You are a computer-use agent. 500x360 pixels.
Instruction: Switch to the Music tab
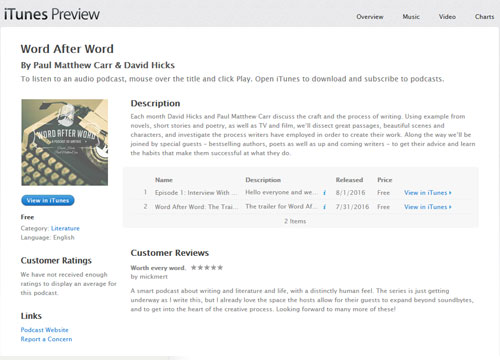[x=411, y=17]
